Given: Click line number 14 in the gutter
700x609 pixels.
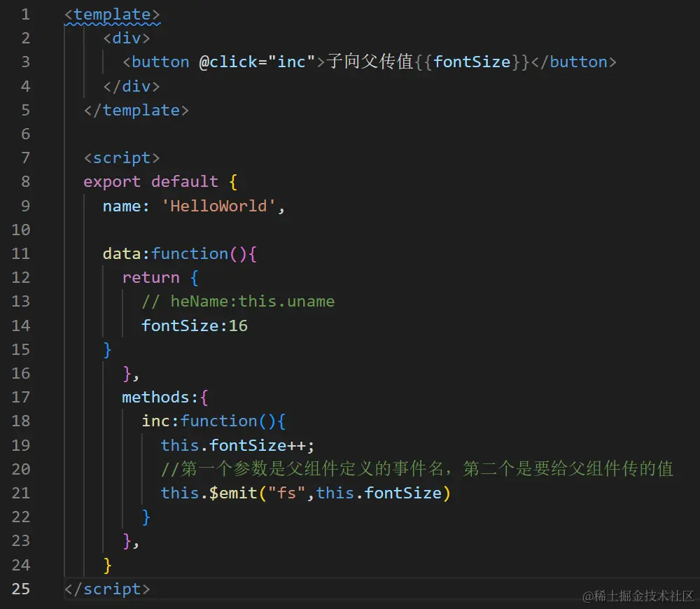Looking at the screenshot, I should tap(20, 325).
